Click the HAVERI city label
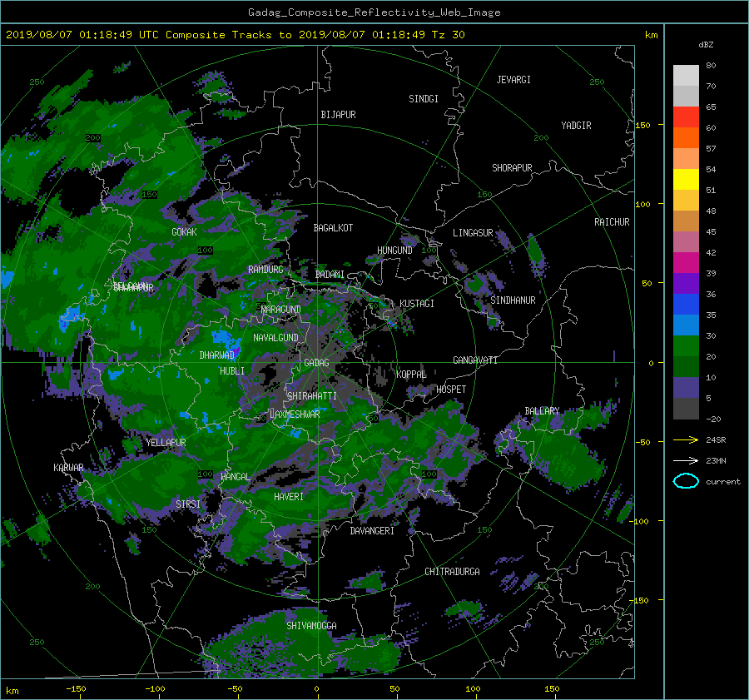 tap(289, 497)
